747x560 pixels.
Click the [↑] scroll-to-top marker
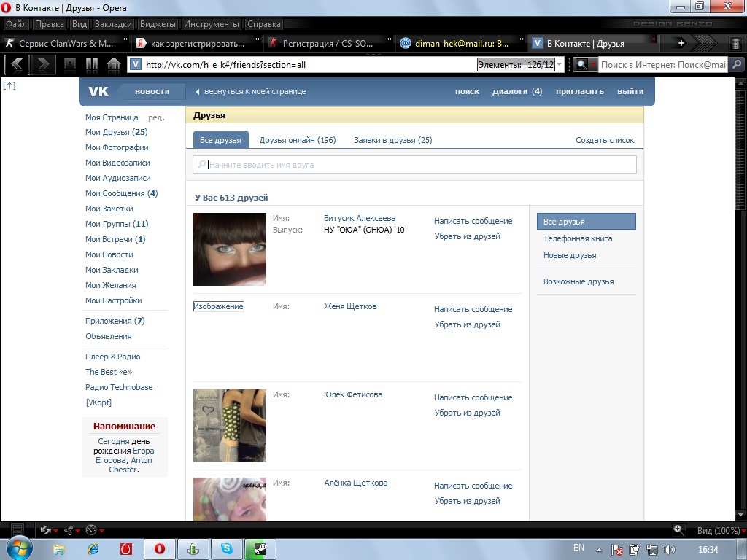click(9, 86)
